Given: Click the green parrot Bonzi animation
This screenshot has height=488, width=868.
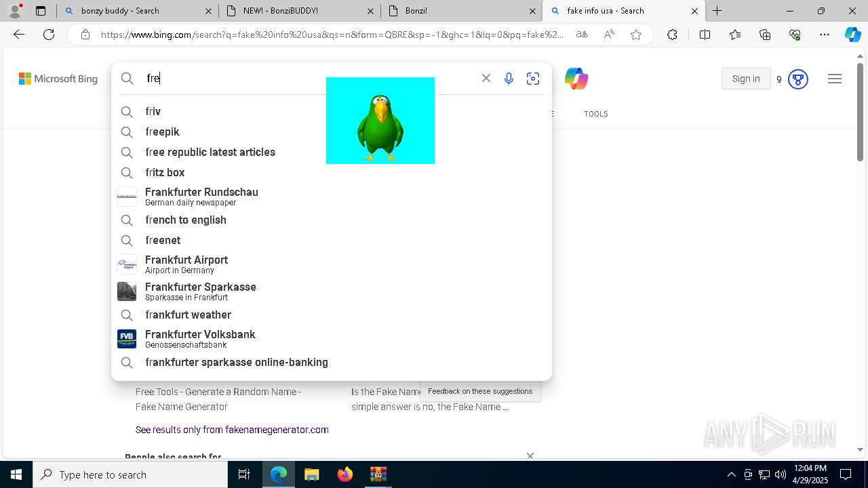Looking at the screenshot, I should tap(380, 121).
